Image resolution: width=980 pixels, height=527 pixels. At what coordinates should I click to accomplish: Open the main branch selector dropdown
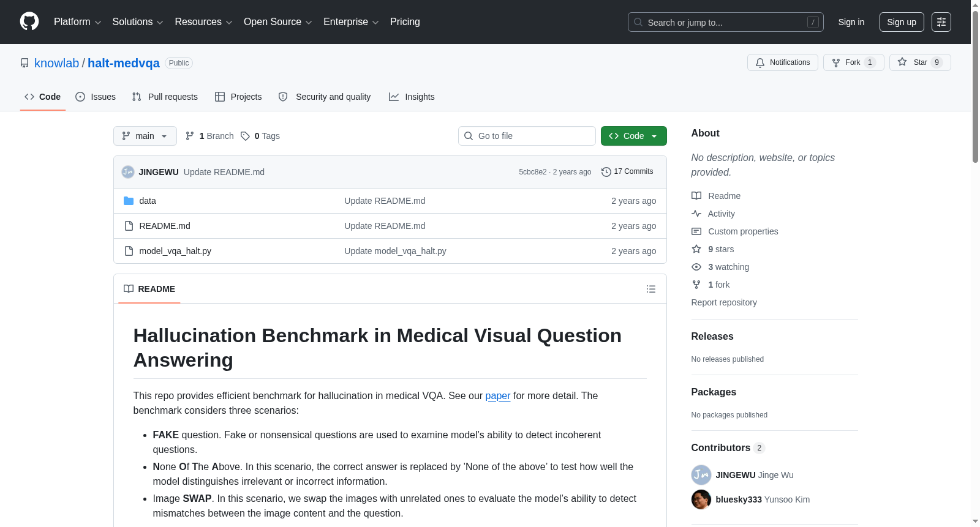[145, 136]
